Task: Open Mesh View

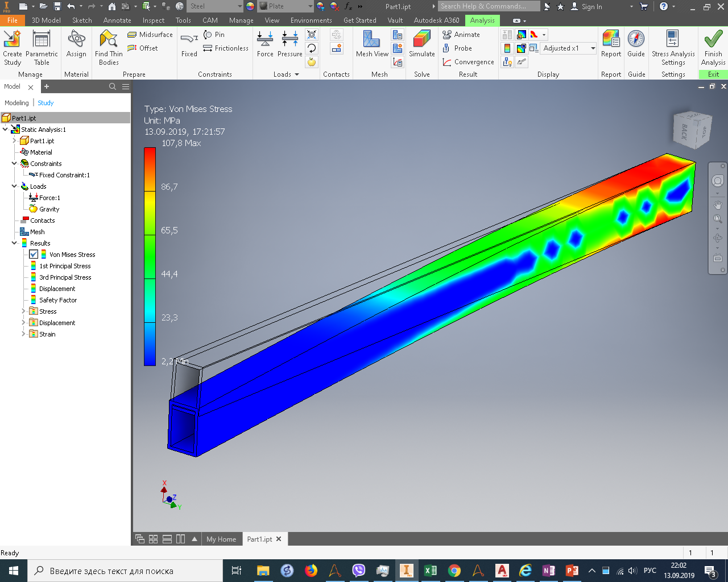Action: click(372, 44)
